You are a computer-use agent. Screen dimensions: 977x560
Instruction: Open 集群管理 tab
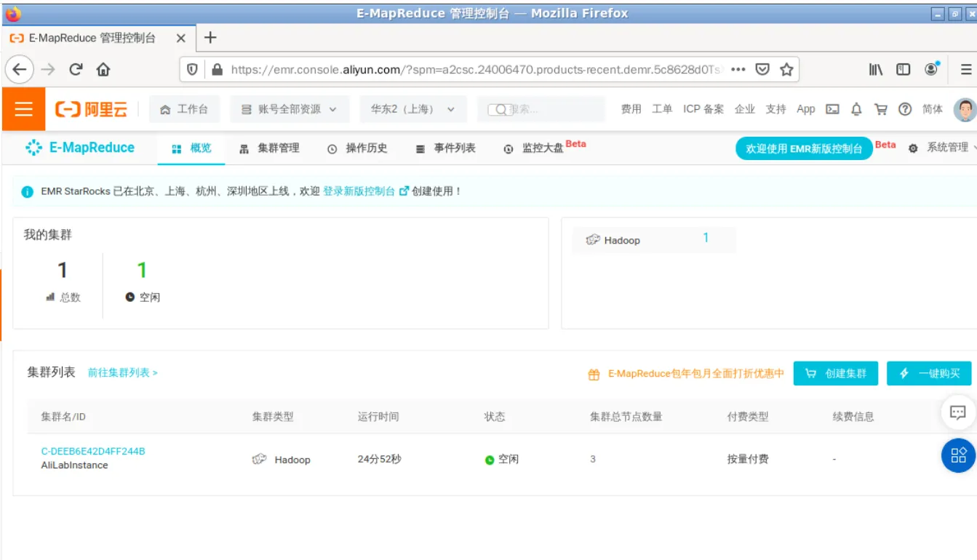[269, 148]
